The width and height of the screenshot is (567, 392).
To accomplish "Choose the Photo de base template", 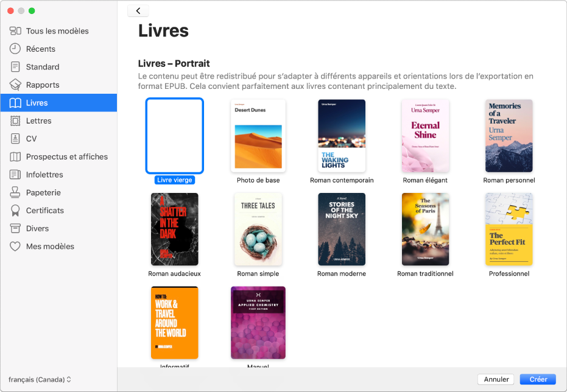I will [x=258, y=136].
